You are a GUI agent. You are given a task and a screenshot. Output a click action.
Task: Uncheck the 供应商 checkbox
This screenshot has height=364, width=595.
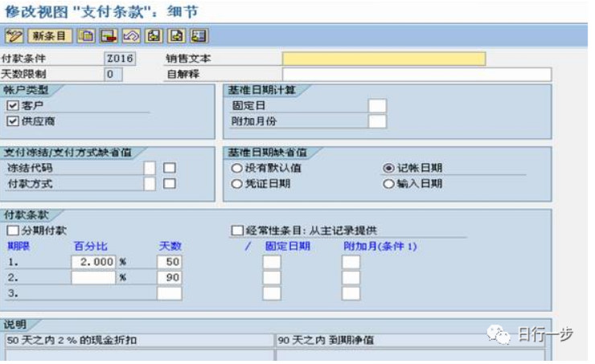[x=13, y=121]
